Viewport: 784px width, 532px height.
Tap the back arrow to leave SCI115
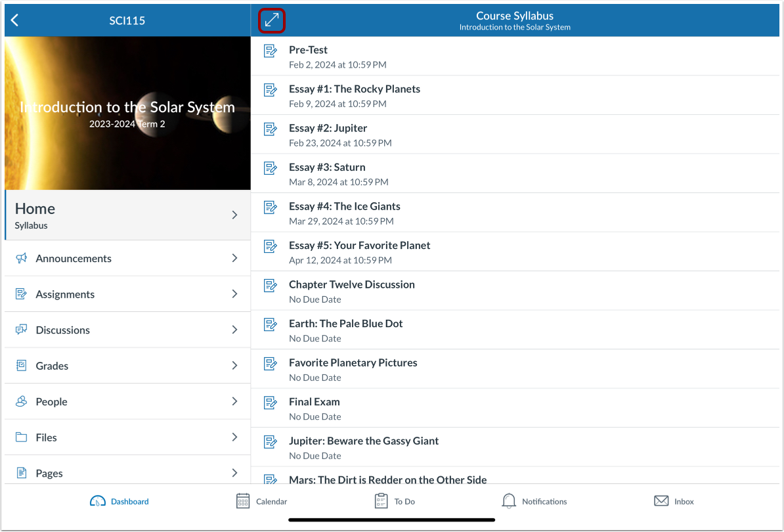[14, 20]
